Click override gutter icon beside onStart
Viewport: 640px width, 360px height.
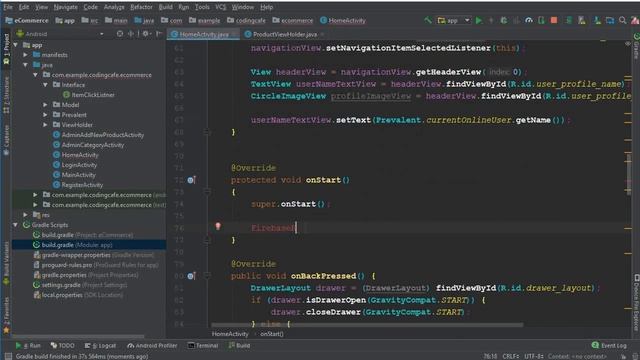click(x=191, y=180)
